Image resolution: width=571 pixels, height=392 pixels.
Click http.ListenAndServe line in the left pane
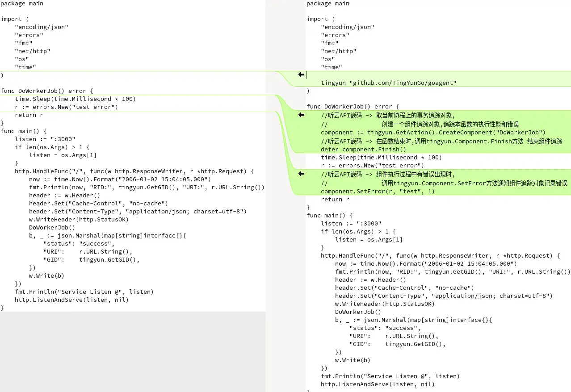[x=71, y=300]
